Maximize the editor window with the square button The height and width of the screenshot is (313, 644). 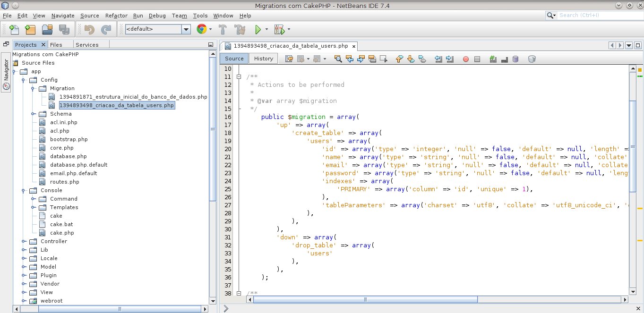pyautogui.click(x=638, y=45)
